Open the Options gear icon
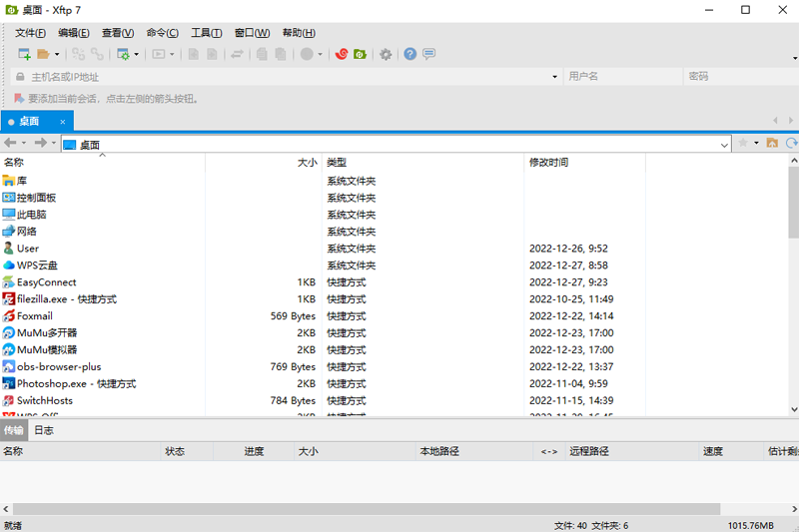The image size is (799, 532). pos(386,54)
